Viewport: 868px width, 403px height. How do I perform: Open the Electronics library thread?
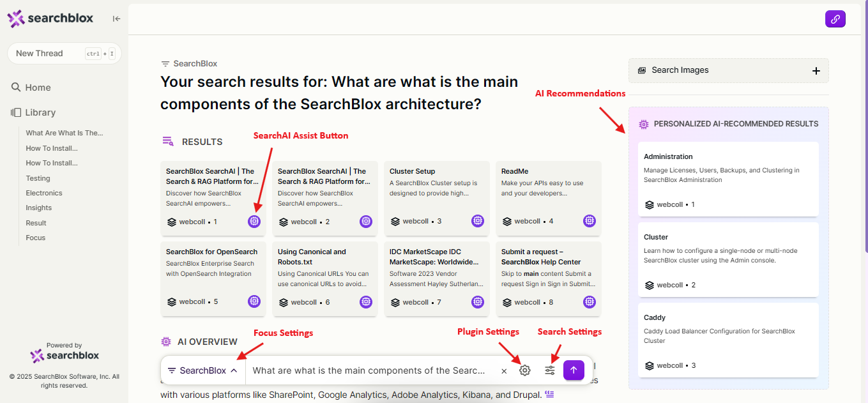coord(44,193)
